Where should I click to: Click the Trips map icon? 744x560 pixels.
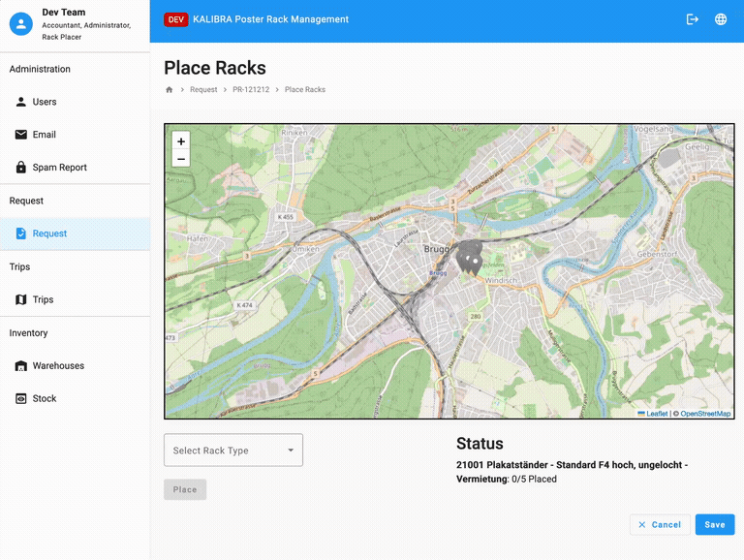click(x=21, y=299)
